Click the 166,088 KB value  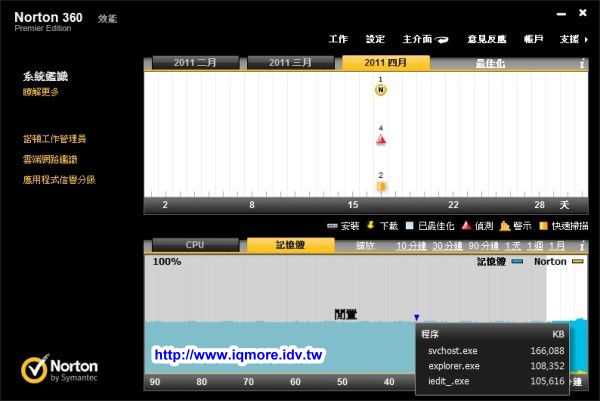(x=547, y=351)
